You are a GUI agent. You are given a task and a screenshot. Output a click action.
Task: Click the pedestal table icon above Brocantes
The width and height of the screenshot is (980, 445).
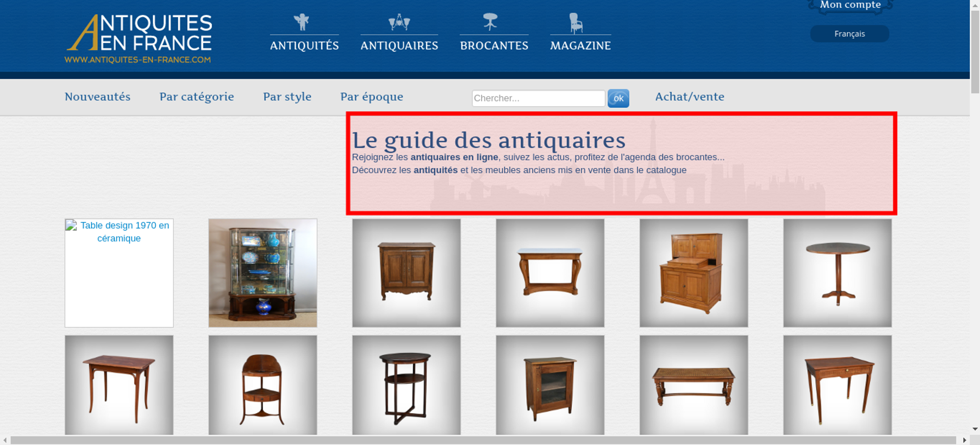[490, 22]
